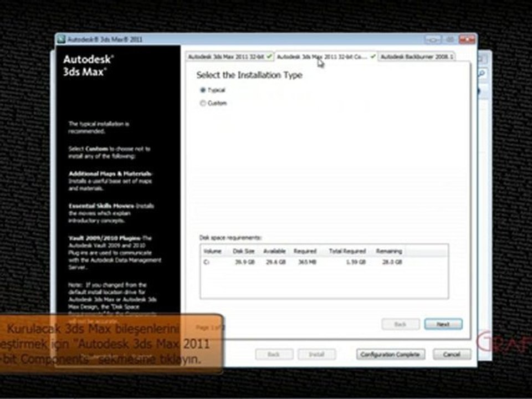Click the Disk space requirements label
The width and height of the screenshot is (532, 399).
[231, 238]
